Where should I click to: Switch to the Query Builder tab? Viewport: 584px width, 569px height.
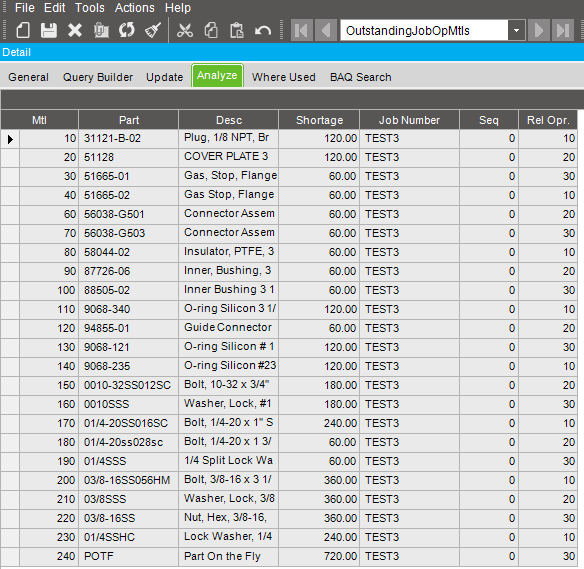click(98, 77)
